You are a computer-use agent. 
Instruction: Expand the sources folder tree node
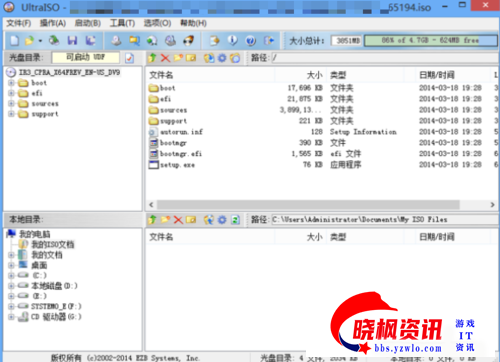11,104
